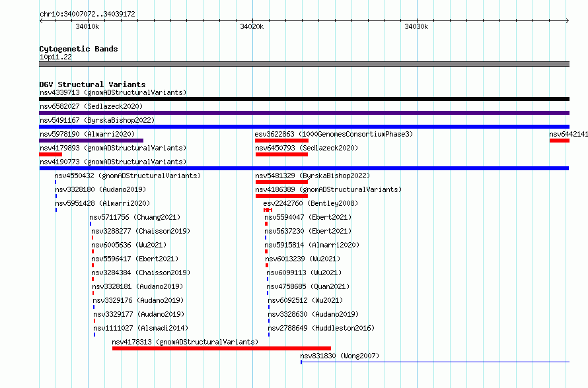Open nsv1111027 (Alsmadi2014) label

(x=141, y=328)
